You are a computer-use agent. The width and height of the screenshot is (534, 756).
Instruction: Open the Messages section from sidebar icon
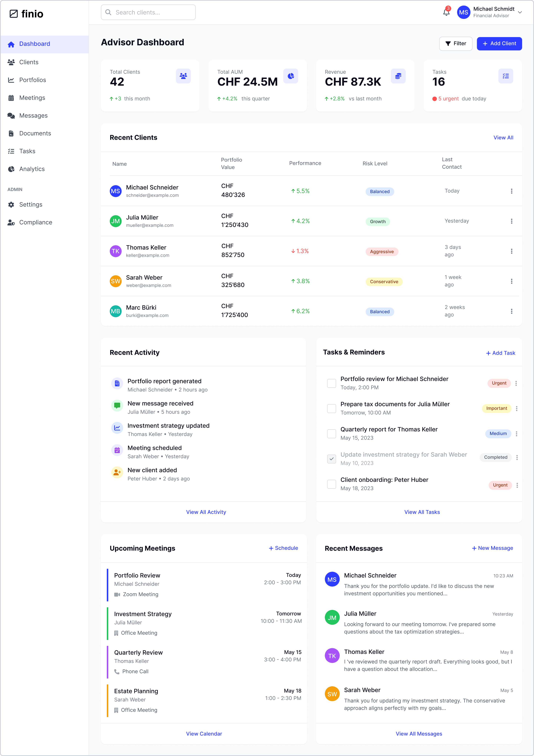11,115
